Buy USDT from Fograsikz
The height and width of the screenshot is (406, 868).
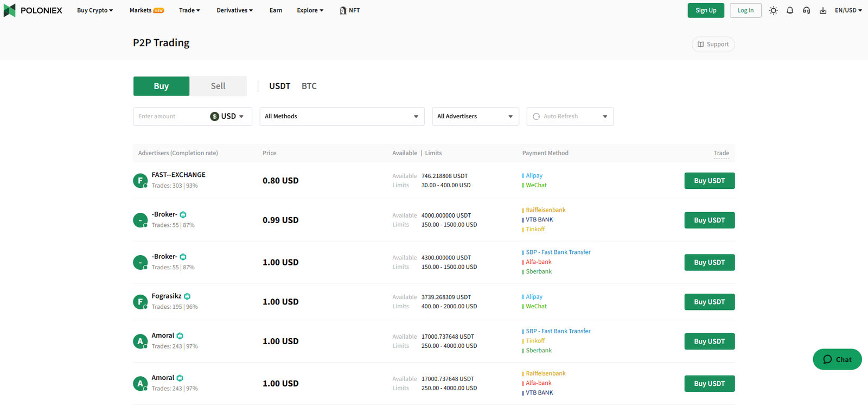(710, 302)
